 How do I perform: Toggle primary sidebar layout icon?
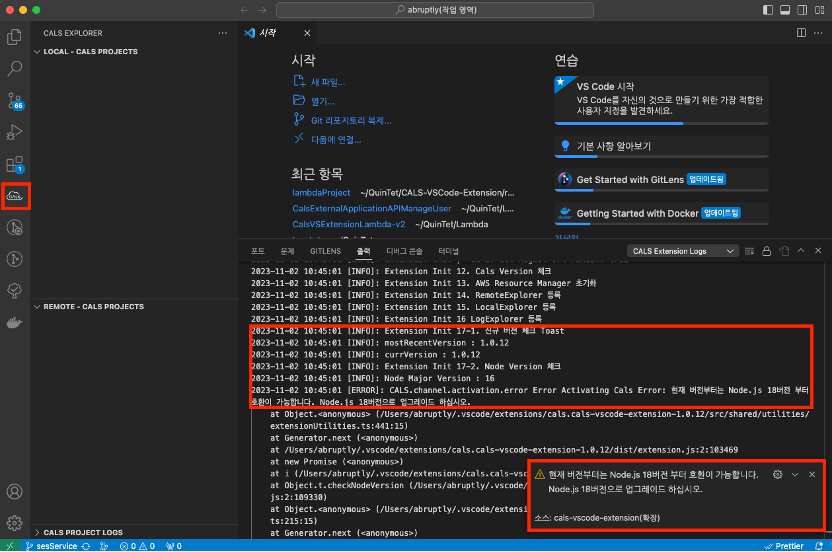[768, 10]
